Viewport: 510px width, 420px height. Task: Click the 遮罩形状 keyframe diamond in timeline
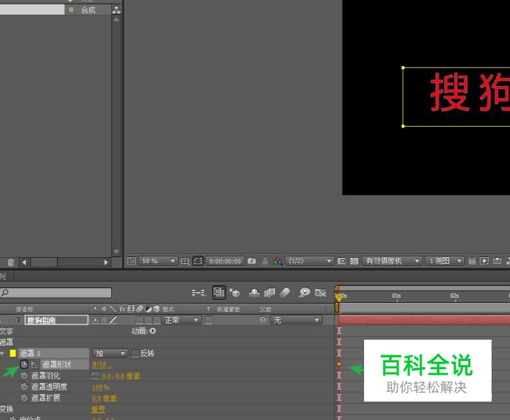coord(339,364)
